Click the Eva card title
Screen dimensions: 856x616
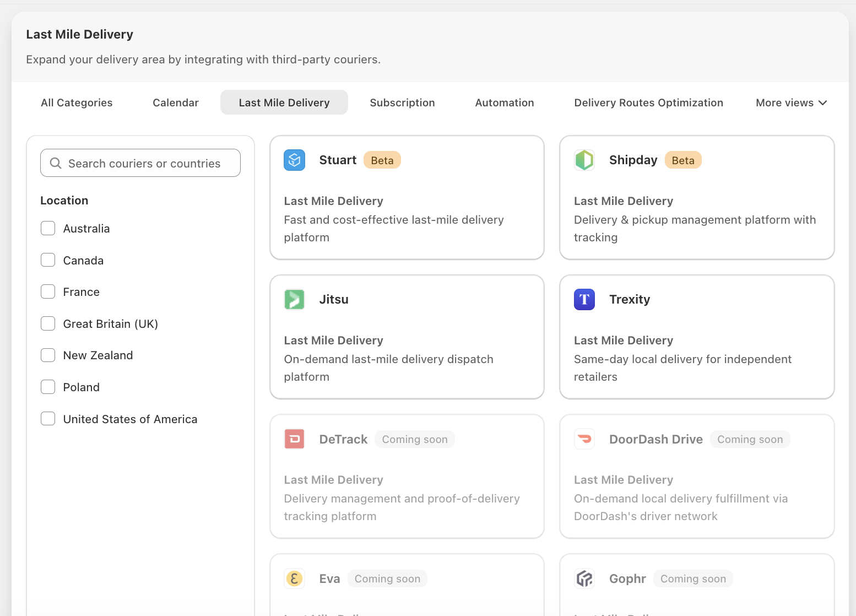point(329,579)
